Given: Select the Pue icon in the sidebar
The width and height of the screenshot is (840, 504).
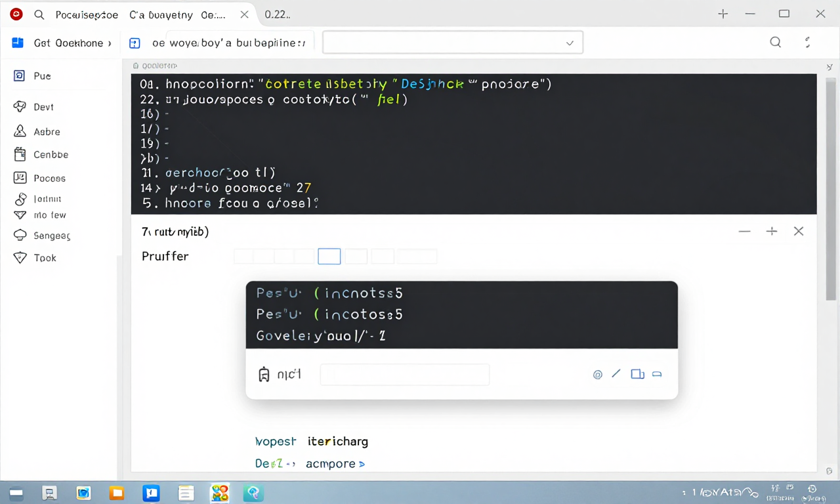Looking at the screenshot, I should click(20, 75).
